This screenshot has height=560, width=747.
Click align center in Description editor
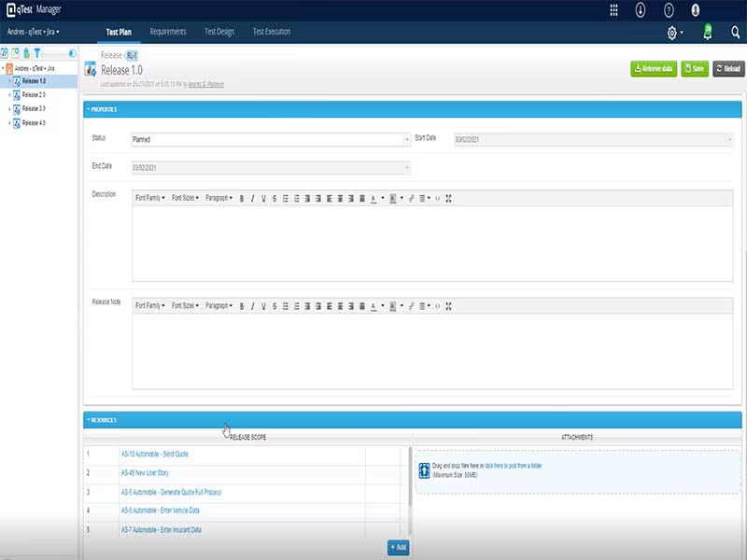pyautogui.click(x=340, y=199)
